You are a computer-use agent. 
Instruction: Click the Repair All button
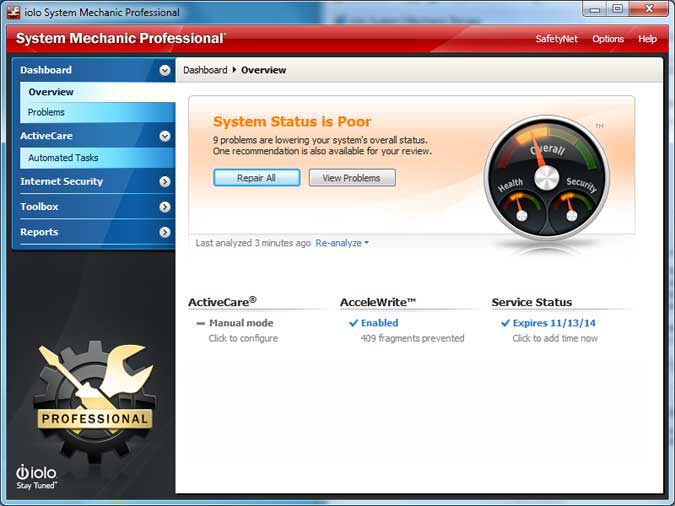[x=257, y=178]
